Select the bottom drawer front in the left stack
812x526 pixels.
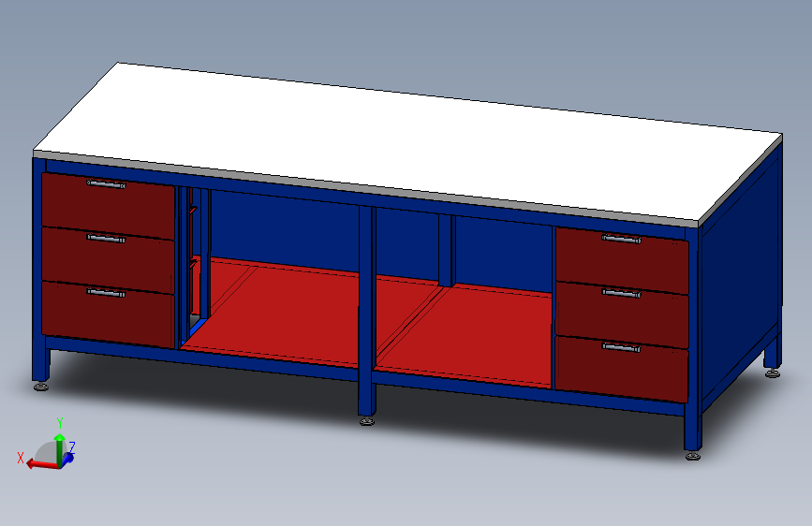(x=108, y=314)
